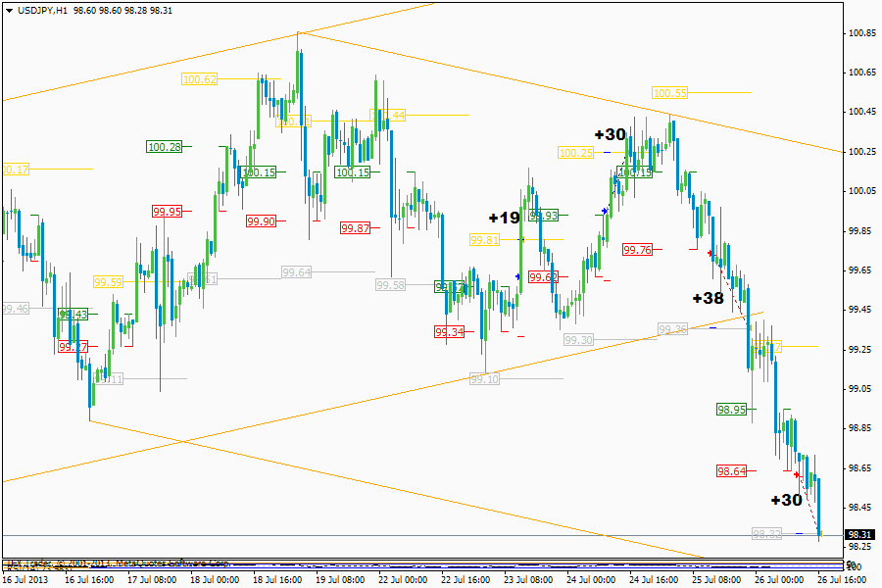Click the 26 Jul 00:00 time label
882x588 pixels.
[x=779, y=579]
